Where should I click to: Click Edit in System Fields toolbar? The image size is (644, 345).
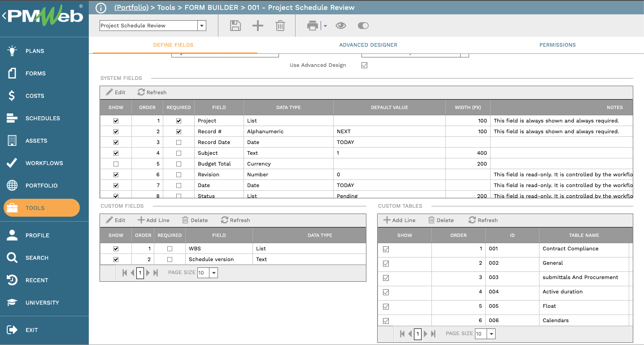click(116, 92)
